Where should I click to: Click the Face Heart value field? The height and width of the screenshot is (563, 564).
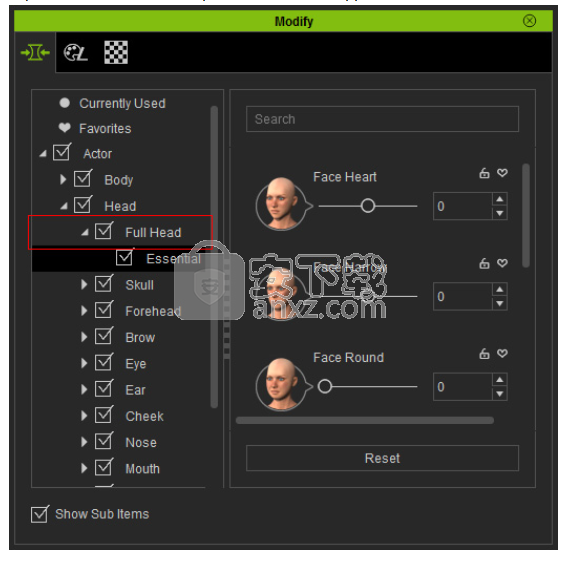coord(463,206)
